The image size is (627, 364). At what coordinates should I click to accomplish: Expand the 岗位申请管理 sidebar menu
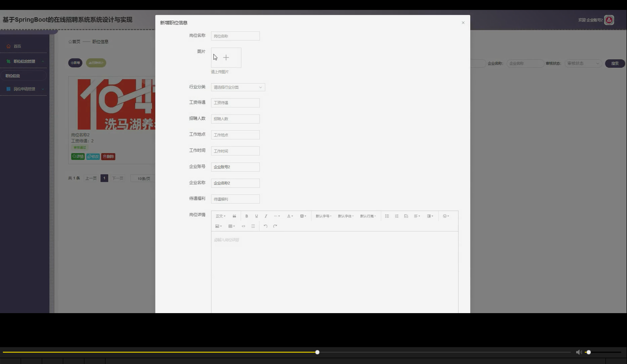(x=24, y=89)
